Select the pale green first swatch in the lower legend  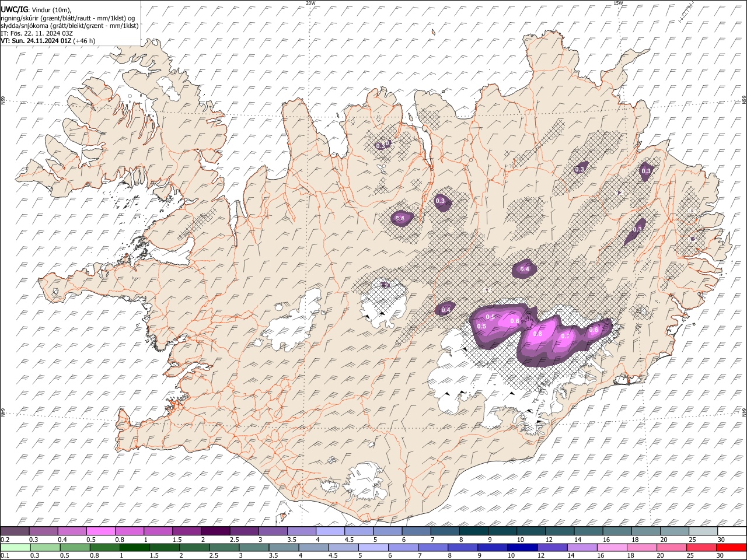tap(15, 547)
